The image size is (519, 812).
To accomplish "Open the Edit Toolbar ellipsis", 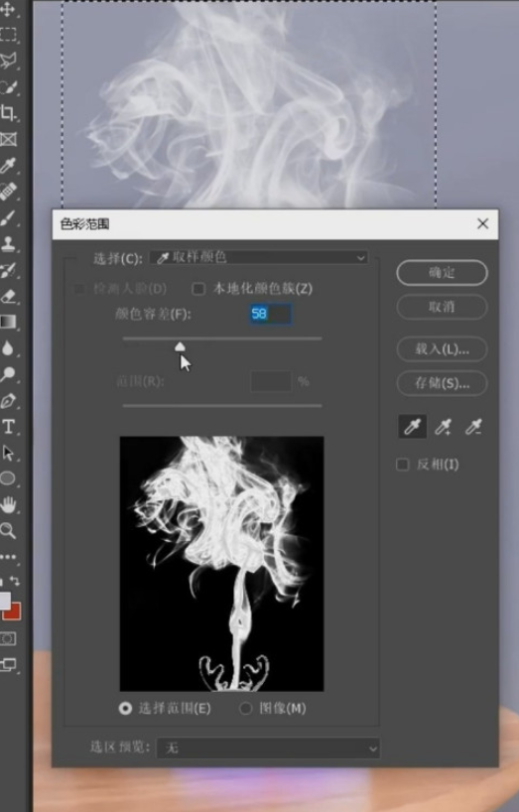I will (8, 557).
